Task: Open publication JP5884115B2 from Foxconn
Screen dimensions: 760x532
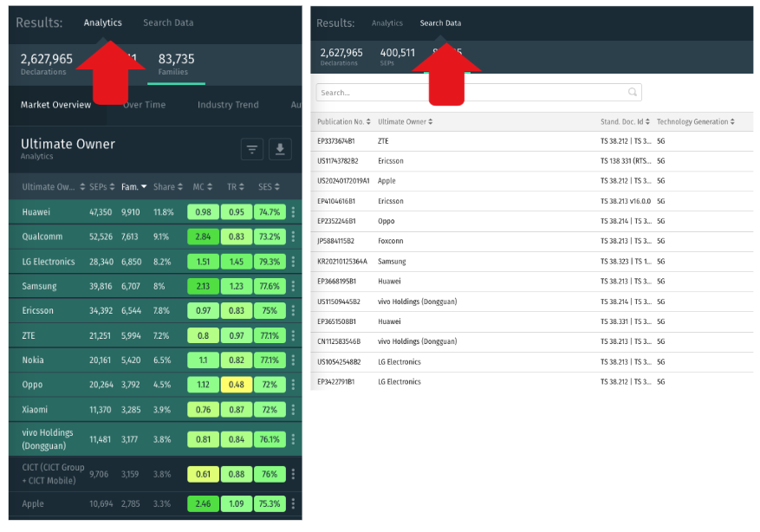Action: click(x=532, y=241)
